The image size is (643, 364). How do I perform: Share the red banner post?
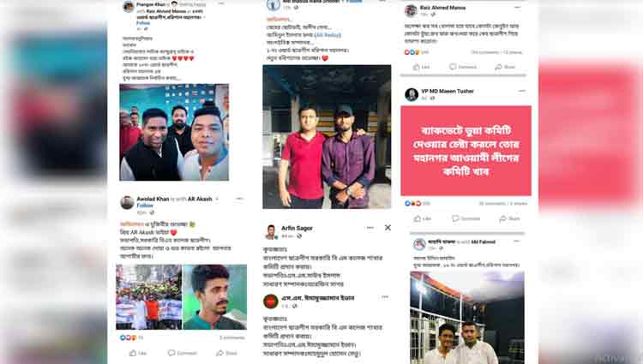[x=510, y=218]
